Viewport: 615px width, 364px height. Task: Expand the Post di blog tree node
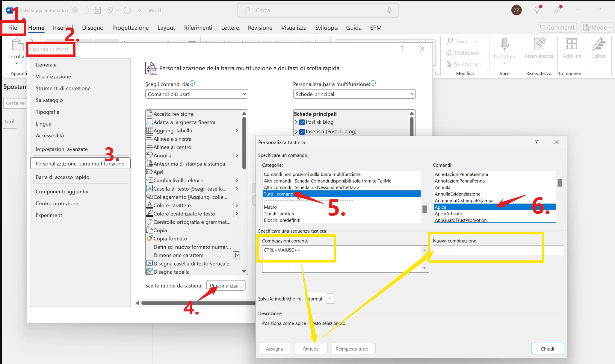tap(296, 122)
